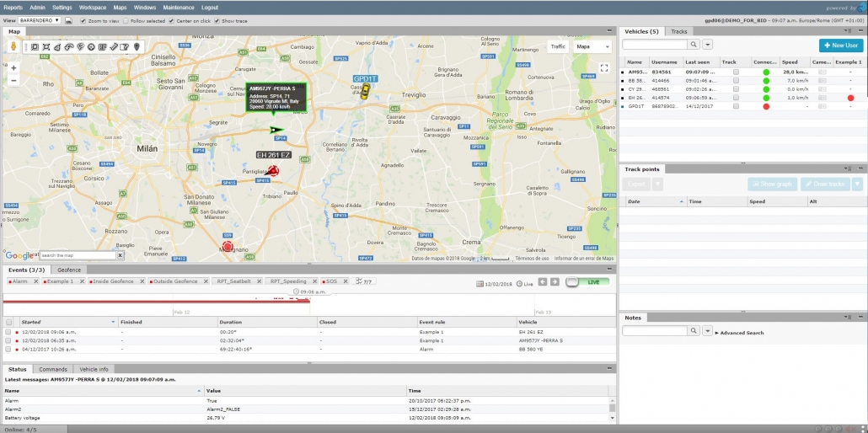Uncheck the Show trace checkbox
868x433 pixels.
click(x=217, y=21)
